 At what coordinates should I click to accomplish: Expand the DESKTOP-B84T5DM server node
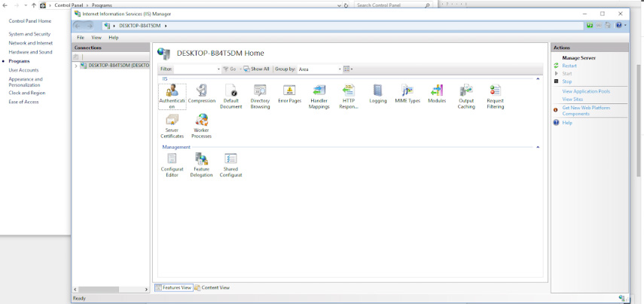tap(76, 66)
